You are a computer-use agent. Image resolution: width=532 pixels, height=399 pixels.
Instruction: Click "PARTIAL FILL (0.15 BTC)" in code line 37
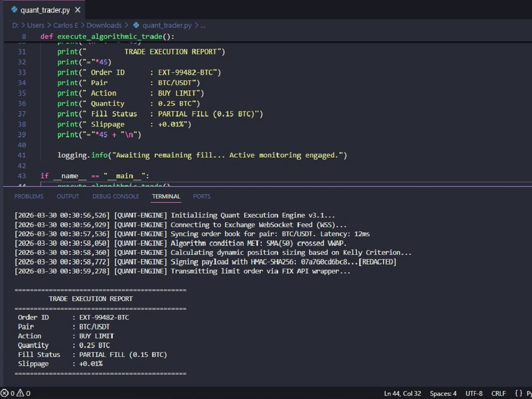(206, 114)
